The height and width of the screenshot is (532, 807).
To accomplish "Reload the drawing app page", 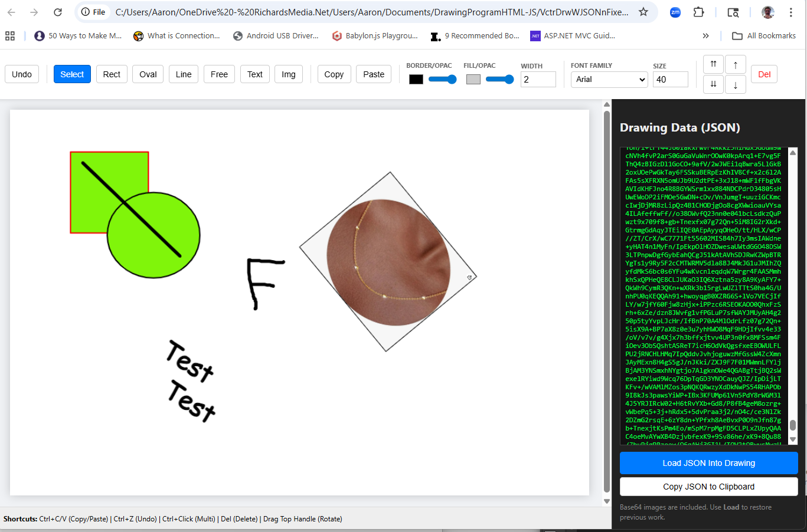I will click(x=57, y=12).
